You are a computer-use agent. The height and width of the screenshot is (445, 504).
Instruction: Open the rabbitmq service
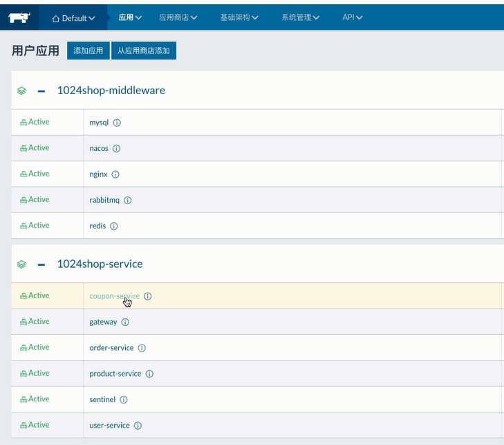pos(104,200)
